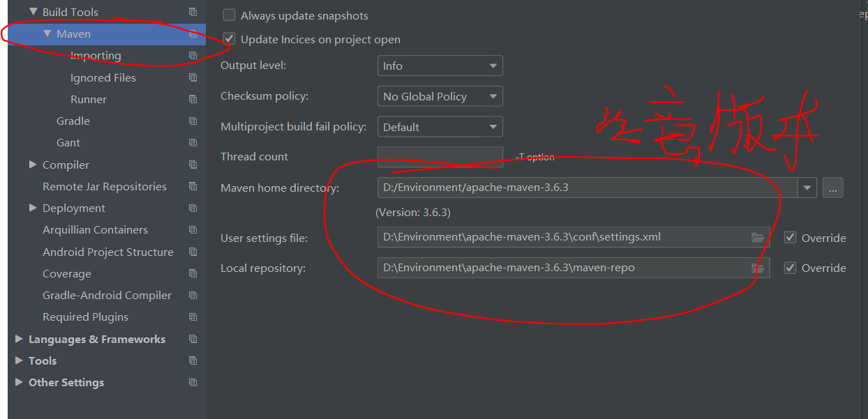Screen dimensions: 868x419
Task: Click the copy icon beside Compiler
Action: pos(193,165)
